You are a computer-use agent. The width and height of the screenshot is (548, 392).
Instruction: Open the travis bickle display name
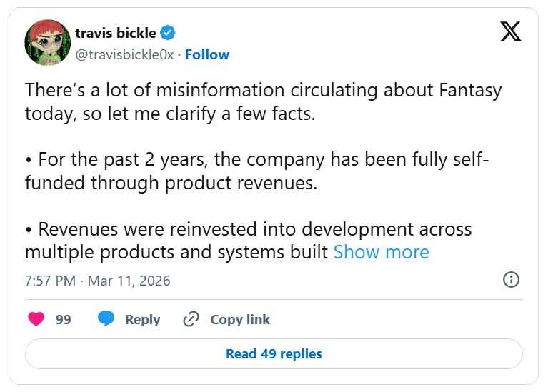click(x=116, y=33)
